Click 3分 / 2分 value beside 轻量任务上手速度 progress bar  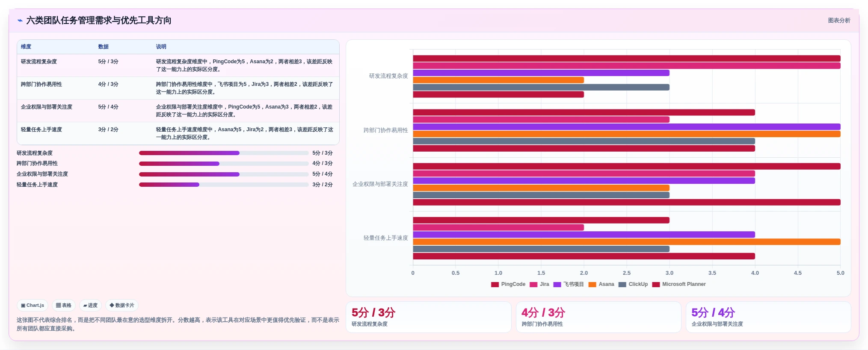point(323,185)
